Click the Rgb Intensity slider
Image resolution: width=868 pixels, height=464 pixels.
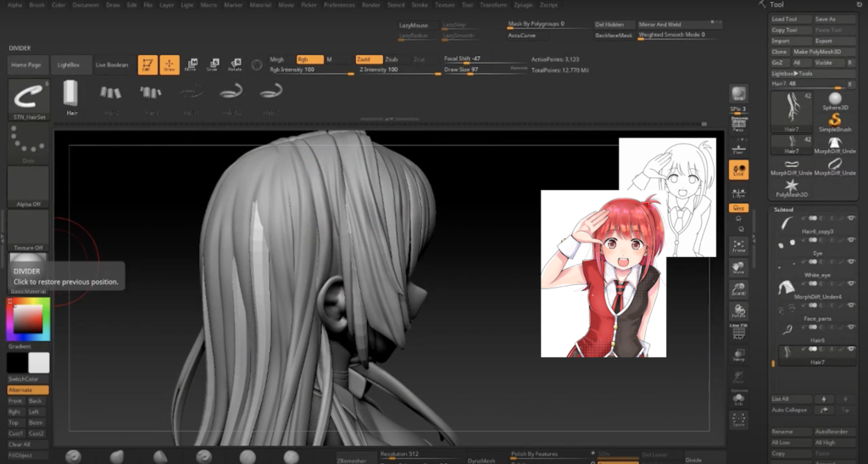point(311,70)
